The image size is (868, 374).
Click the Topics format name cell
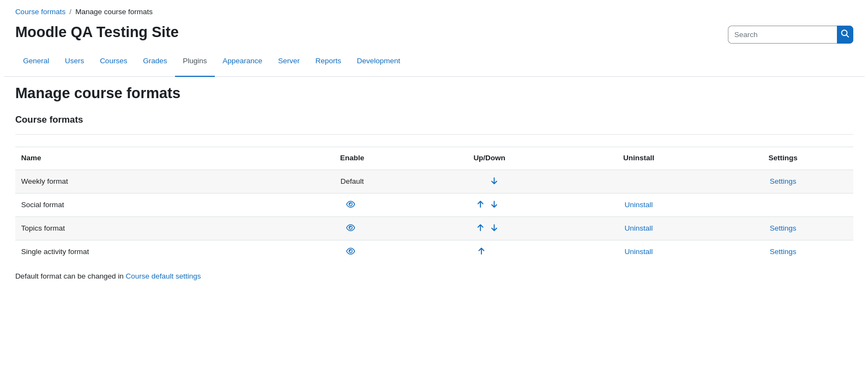(43, 228)
